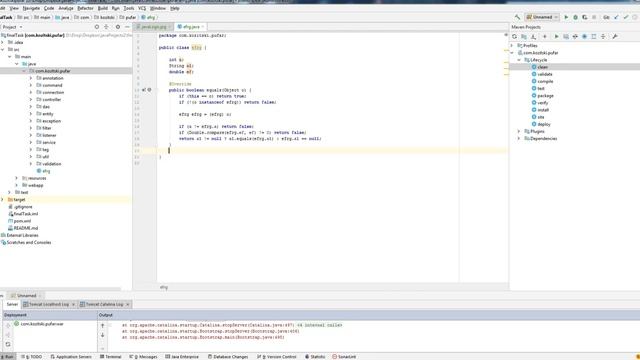
Task: Open the Application Servers tool window
Action: tap(71, 357)
